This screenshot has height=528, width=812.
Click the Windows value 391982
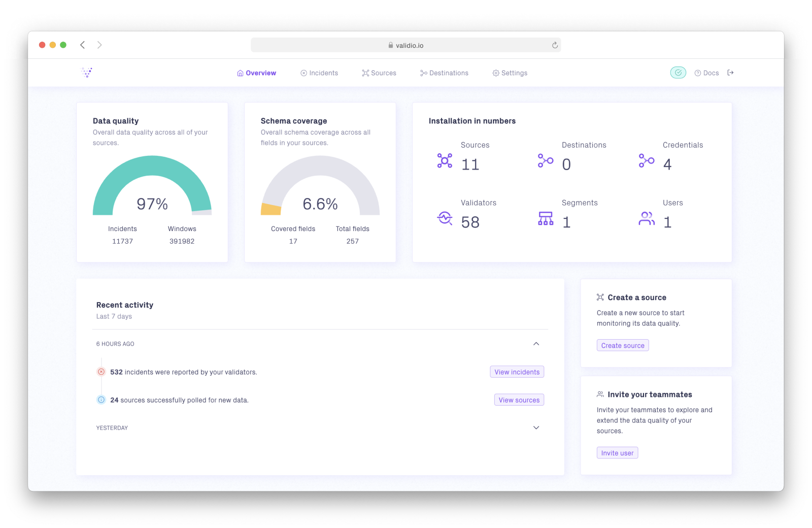[x=182, y=241]
